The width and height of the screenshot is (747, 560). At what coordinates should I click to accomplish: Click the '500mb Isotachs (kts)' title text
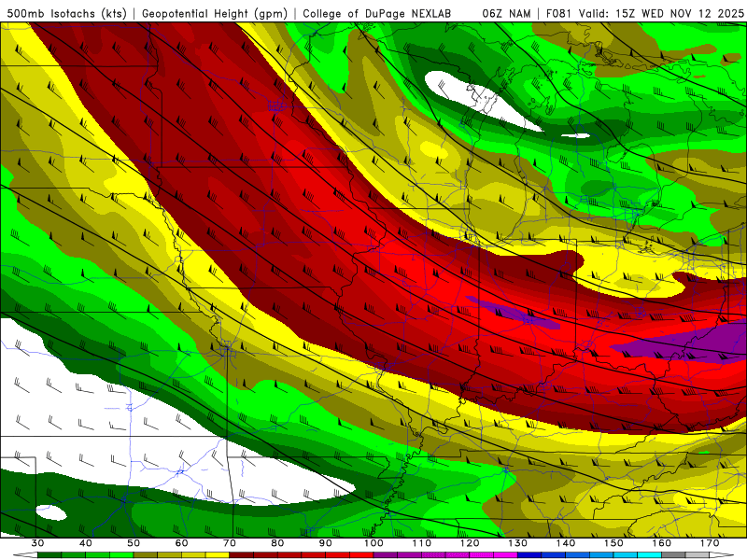pos(66,14)
